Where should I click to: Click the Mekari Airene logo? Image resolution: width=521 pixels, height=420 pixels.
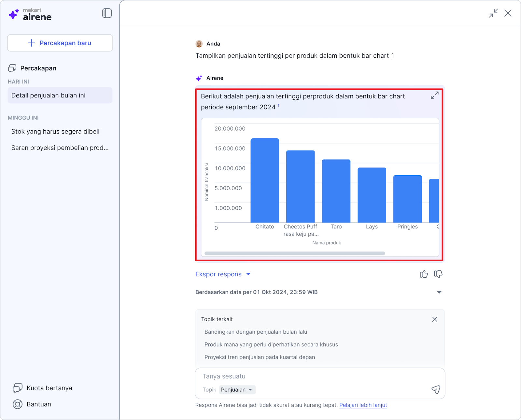pos(30,14)
